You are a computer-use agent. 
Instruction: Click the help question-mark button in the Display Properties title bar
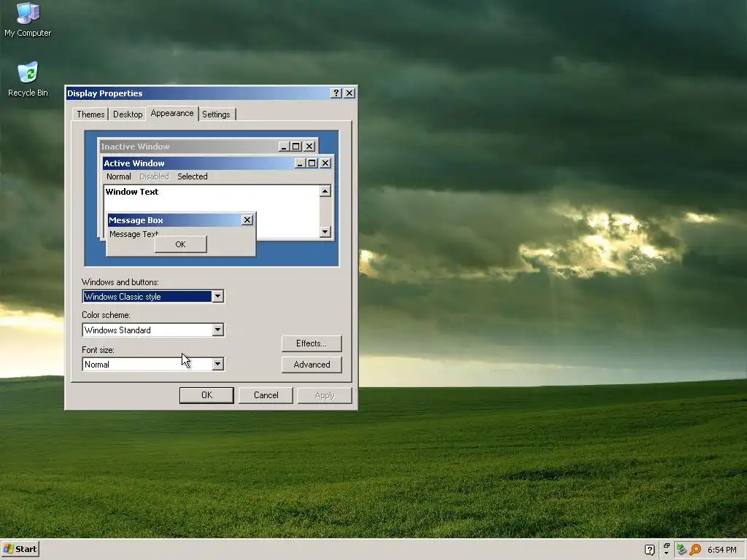click(x=336, y=93)
